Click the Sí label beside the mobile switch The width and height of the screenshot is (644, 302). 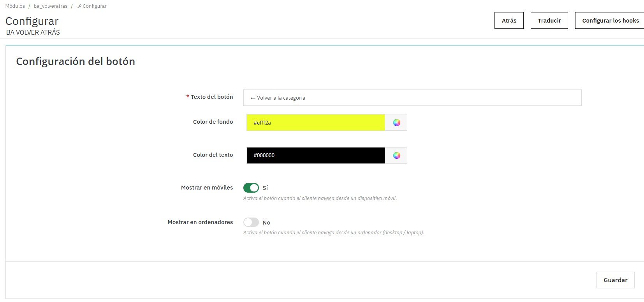point(265,188)
